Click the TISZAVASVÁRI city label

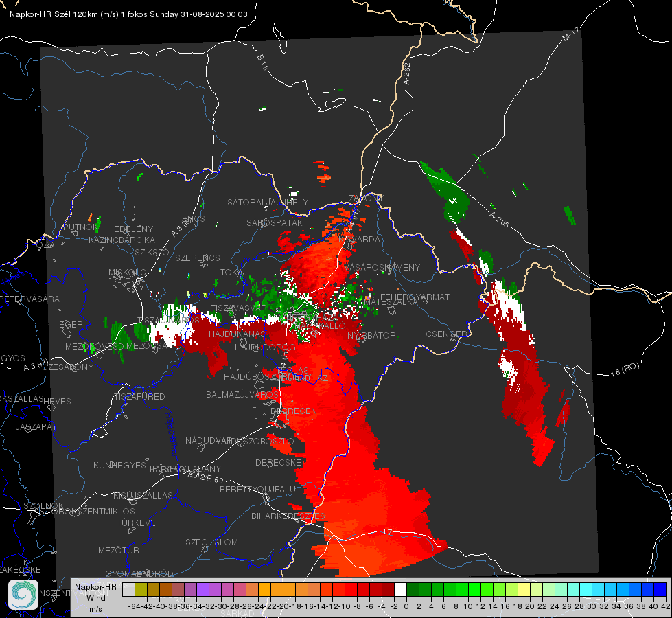click(240, 308)
